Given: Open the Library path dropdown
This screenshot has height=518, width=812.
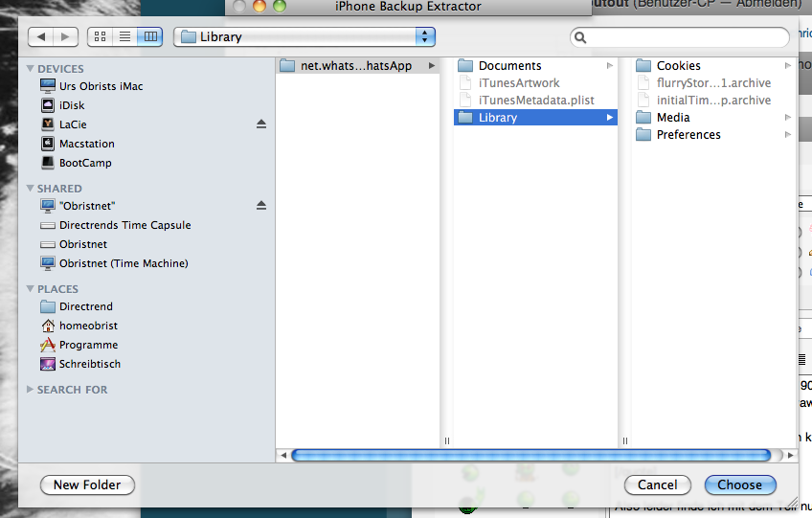Looking at the screenshot, I should [304, 37].
